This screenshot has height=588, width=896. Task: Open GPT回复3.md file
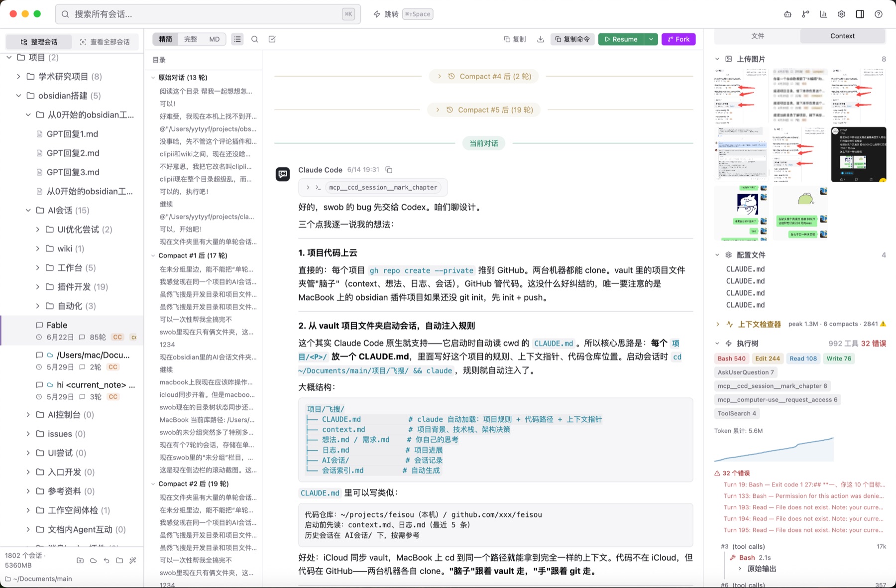pos(72,172)
